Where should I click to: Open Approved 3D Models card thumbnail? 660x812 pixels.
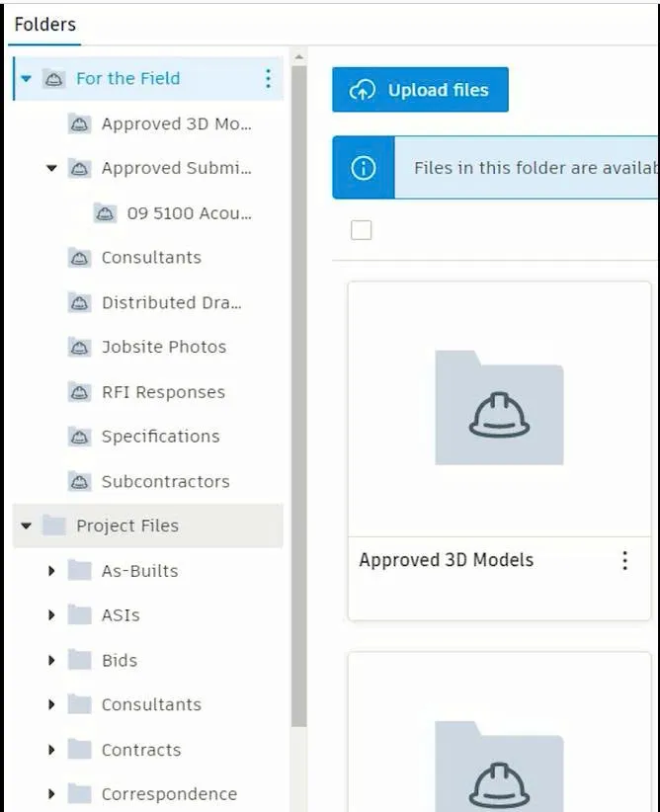click(499, 409)
